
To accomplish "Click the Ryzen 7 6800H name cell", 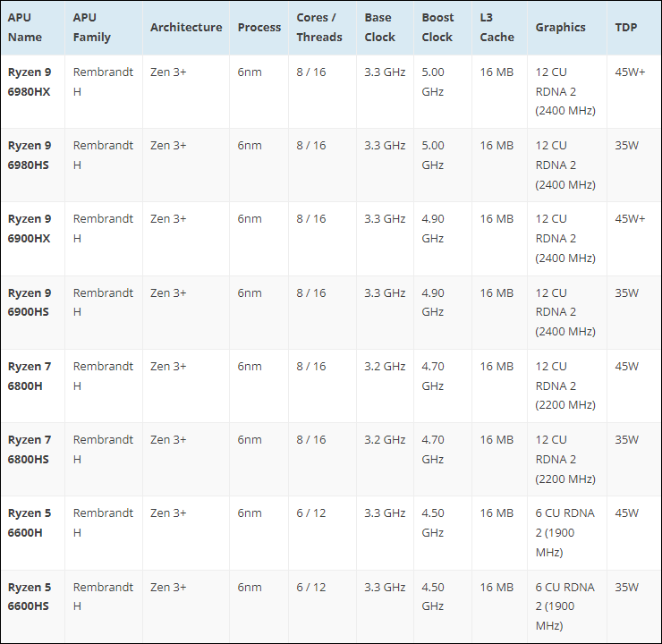I will pos(30,376).
